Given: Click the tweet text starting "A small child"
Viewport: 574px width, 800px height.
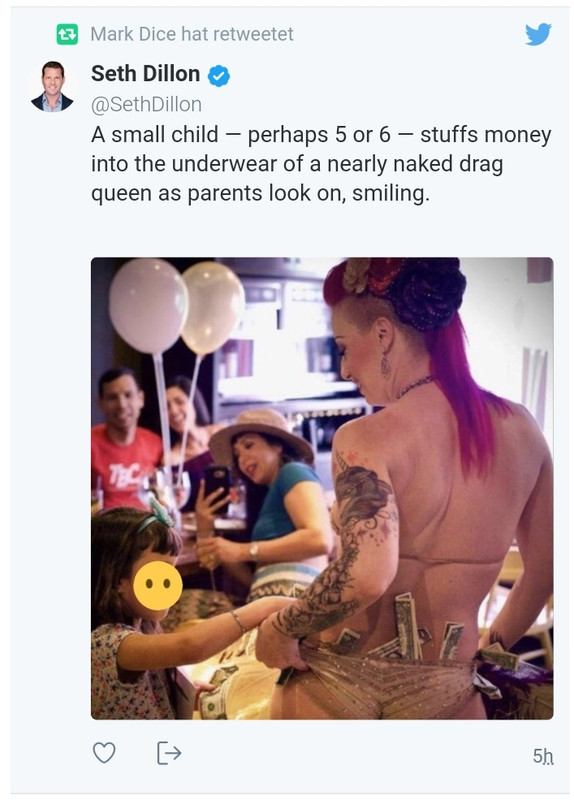Looking at the screenshot, I should [x=321, y=164].
